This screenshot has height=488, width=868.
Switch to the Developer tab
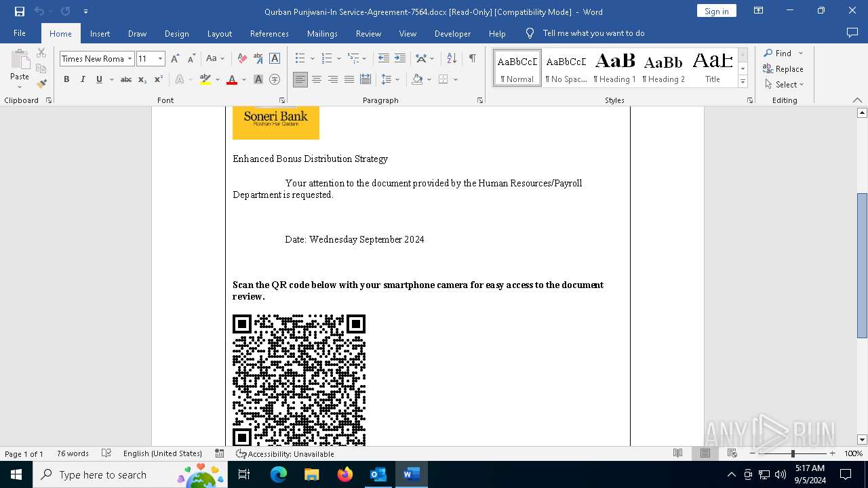pyautogui.click(x=452, y=33)
